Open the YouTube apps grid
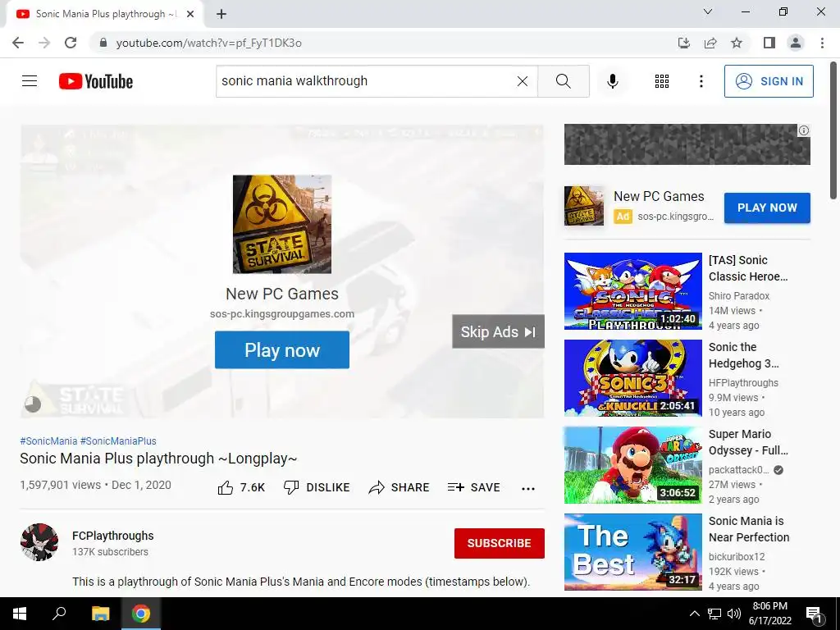840x630 pixels. click(662, 81)
